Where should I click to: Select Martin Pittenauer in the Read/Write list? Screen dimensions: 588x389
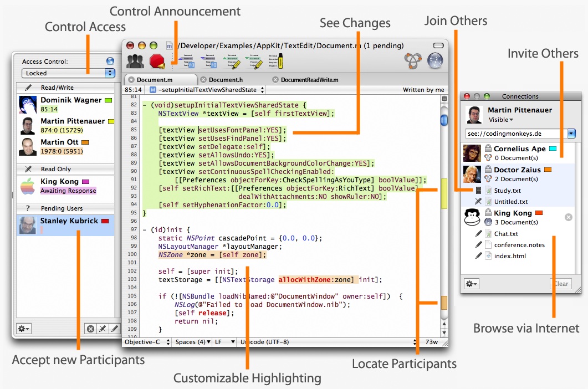click(x=66, y=126)
